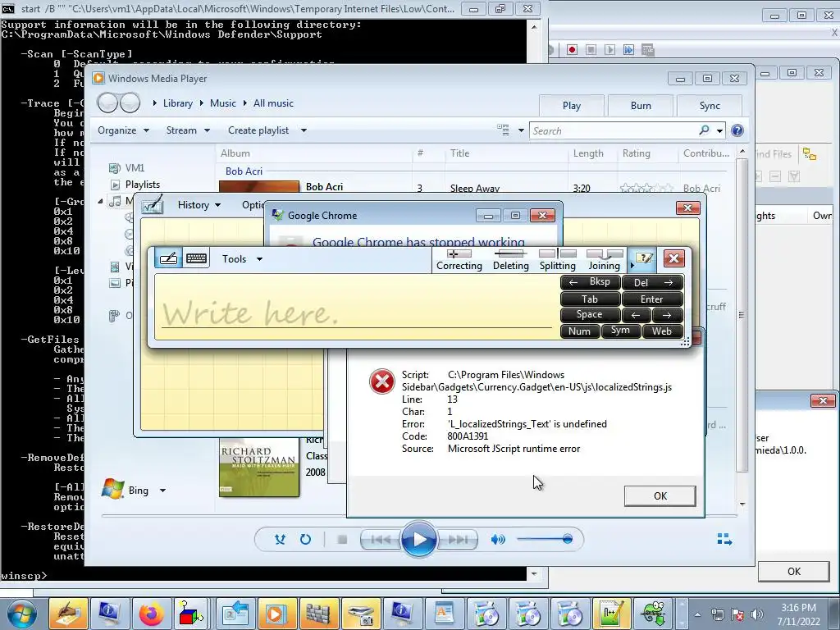Toggle the Num pad in Input Panel

[580, 331]
